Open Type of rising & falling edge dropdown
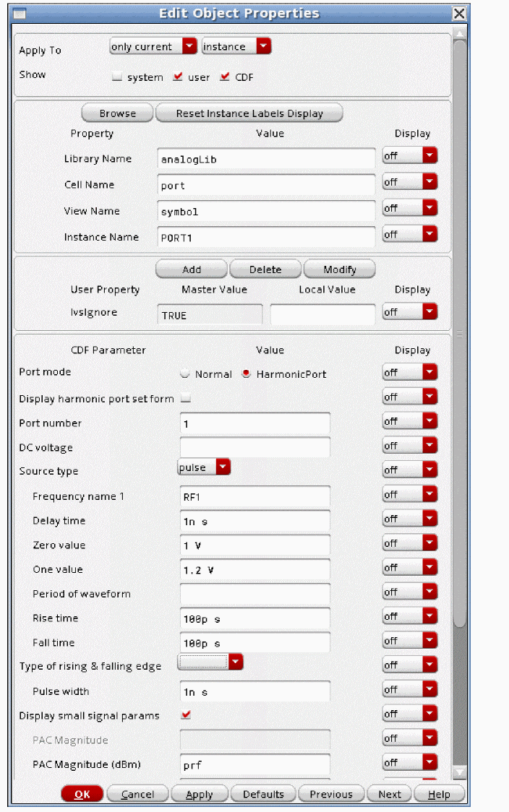Viewport: 509px width, 812px height. (235, 662)
